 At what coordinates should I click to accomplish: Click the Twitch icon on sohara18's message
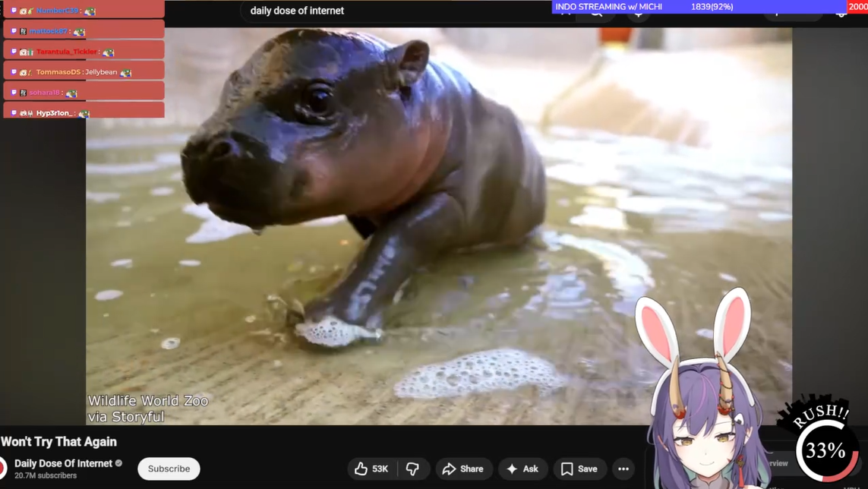[x=14, y=93]
